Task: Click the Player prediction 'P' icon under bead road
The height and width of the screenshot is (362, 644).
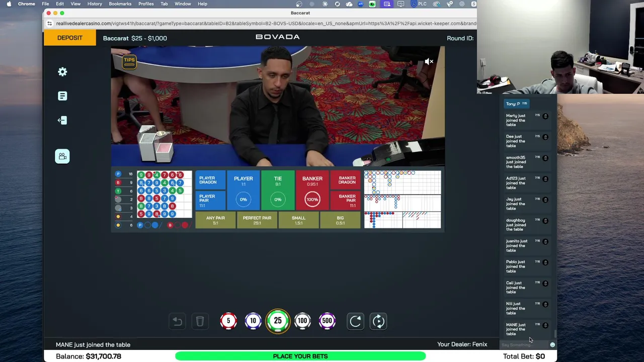Action: (140, 225)
